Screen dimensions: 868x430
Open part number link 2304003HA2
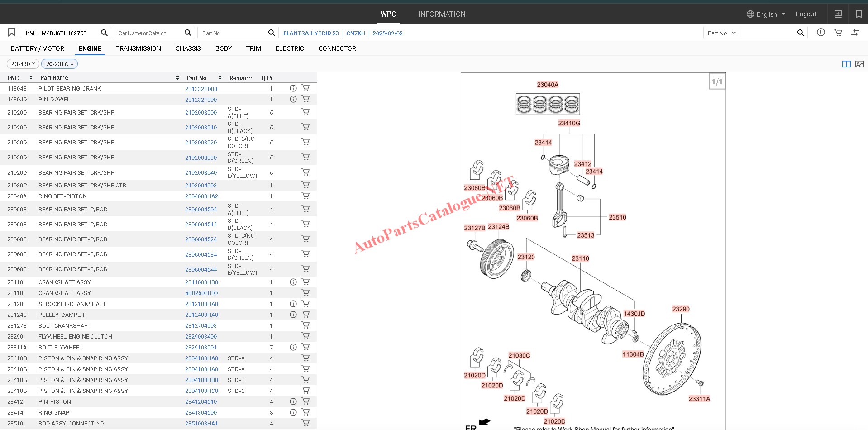coord(201,196)
